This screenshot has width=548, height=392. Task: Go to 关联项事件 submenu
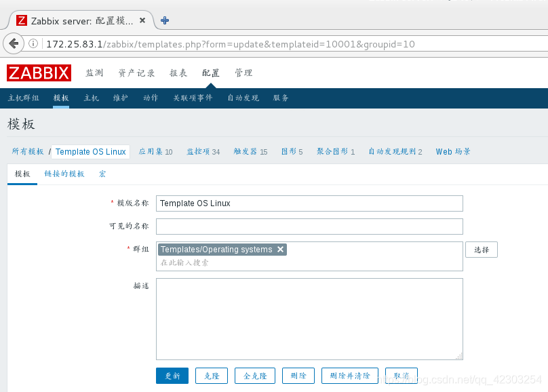(x=193, y=98)
